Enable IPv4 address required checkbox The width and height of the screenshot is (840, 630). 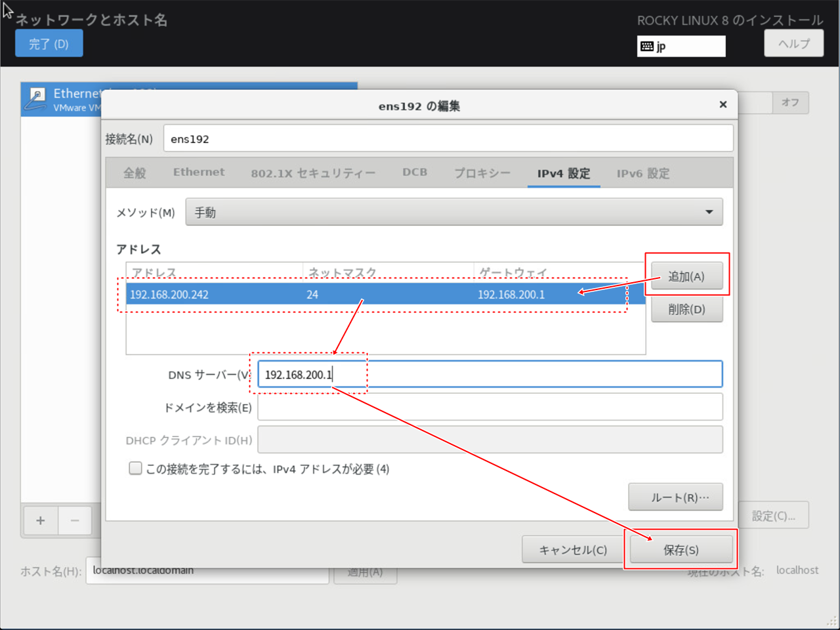(136, 469)
